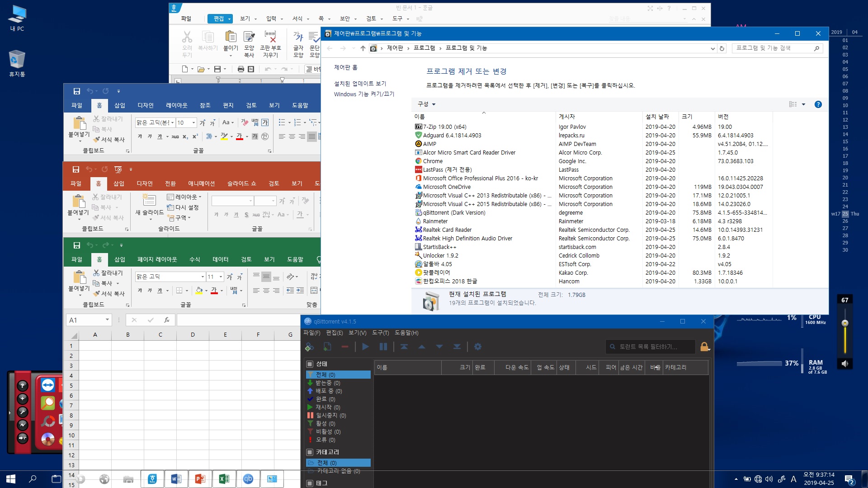The width and height of the screenshot is (868, 488).
Task: Click PowerPoint save icon in title bar
Action: [x=76, y=169]
